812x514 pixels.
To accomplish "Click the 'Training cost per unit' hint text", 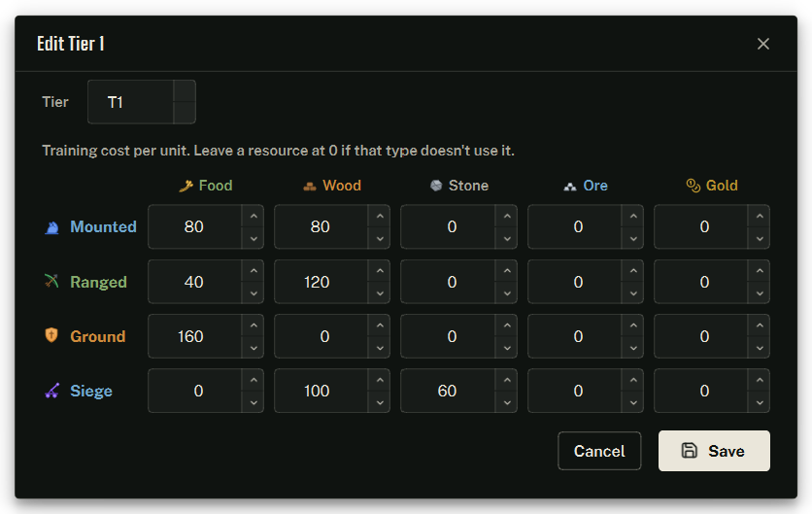I will [x=278, y=151].
